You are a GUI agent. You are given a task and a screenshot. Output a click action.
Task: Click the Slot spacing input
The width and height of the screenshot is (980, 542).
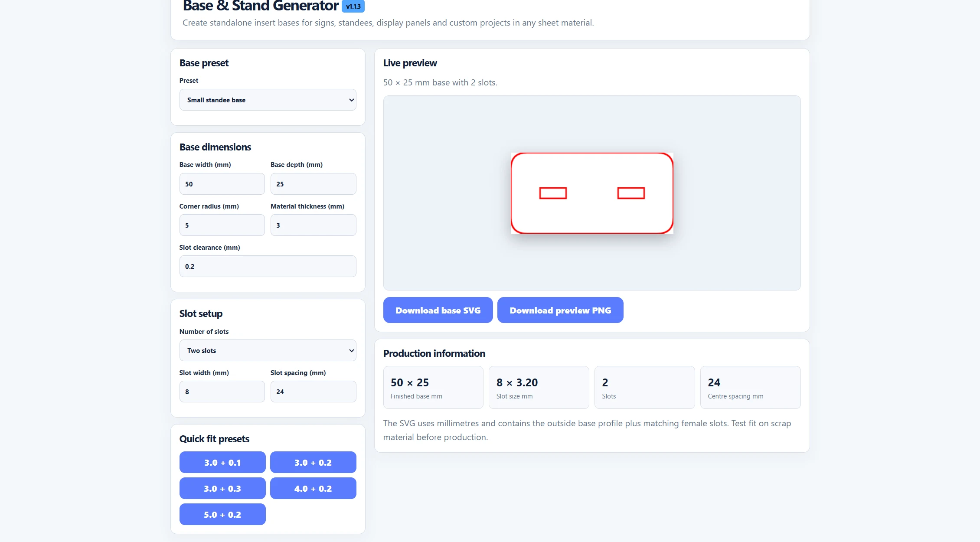313,392
